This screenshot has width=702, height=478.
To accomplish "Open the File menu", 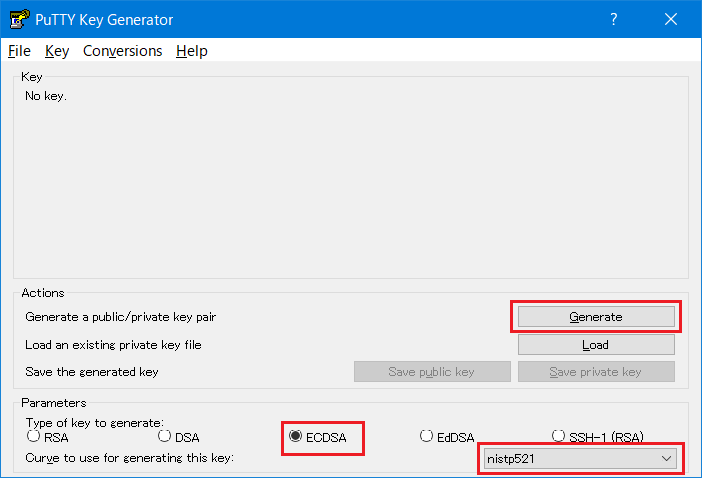I will click(19, 51).
